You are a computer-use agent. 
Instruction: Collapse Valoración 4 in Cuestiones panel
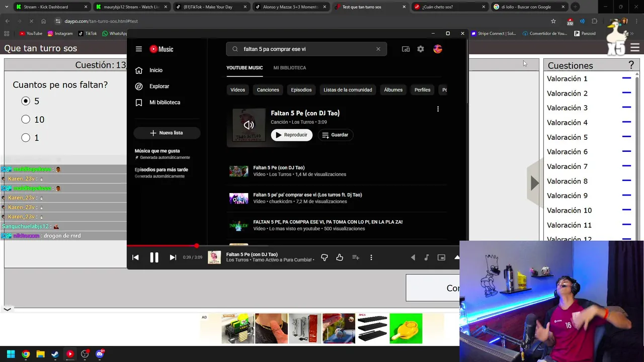[x=626, y=122]
